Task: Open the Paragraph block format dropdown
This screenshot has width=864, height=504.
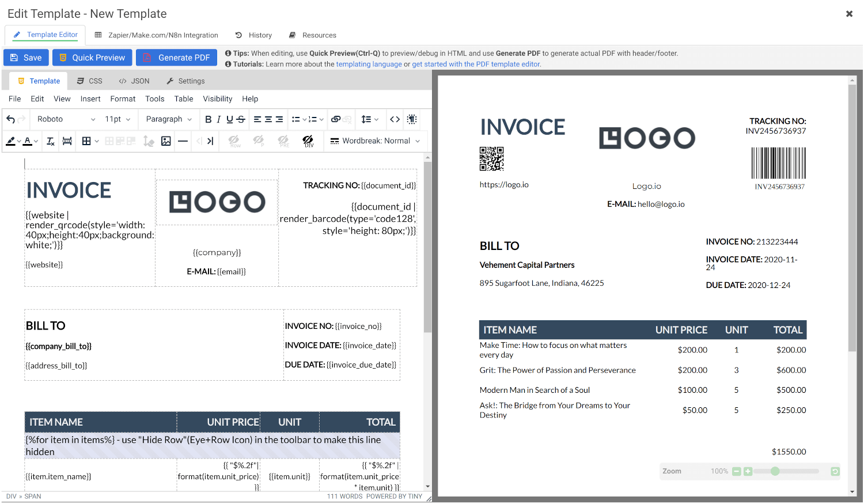Action: (x=168, y=119)
